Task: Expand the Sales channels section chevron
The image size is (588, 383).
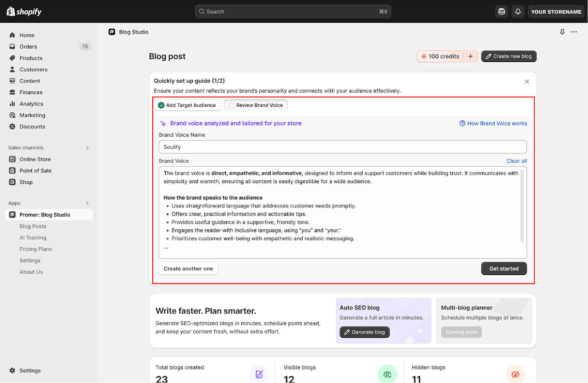Action: pos(87,148)
